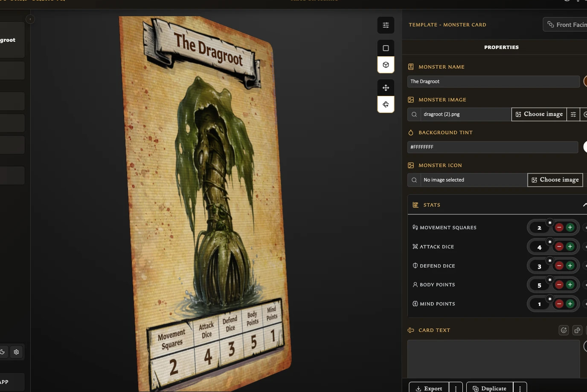Toggle asterisk on Body Points
The image size is (587, 392).
click(550, 280)
